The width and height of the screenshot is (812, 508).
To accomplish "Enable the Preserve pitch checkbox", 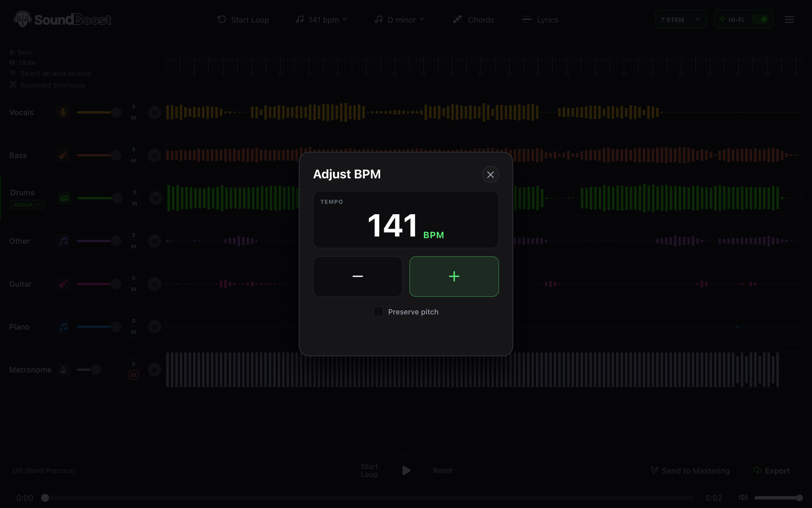I will pos(378,312).
